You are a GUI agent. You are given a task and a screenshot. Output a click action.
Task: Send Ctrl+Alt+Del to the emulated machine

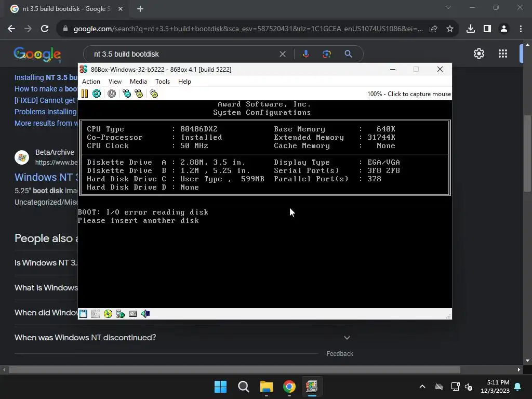(x=127, y=94)
